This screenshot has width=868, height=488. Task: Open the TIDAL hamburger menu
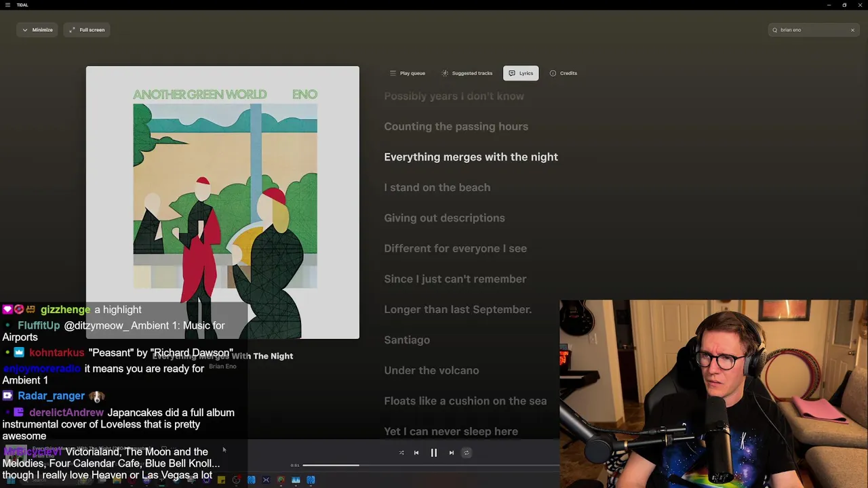pos(7,5)
